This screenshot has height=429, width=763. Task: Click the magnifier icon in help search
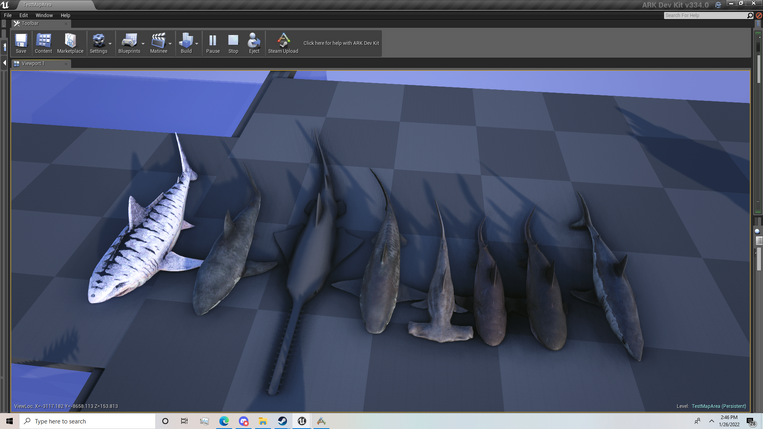750,16
